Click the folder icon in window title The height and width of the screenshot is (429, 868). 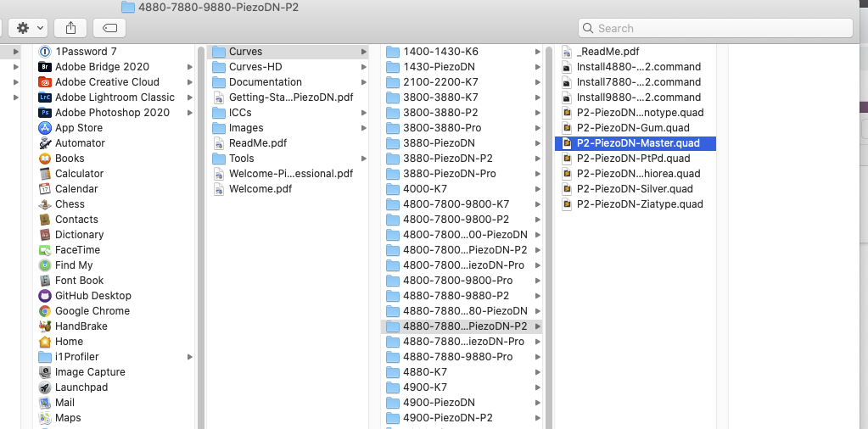(x=128, y=7)
